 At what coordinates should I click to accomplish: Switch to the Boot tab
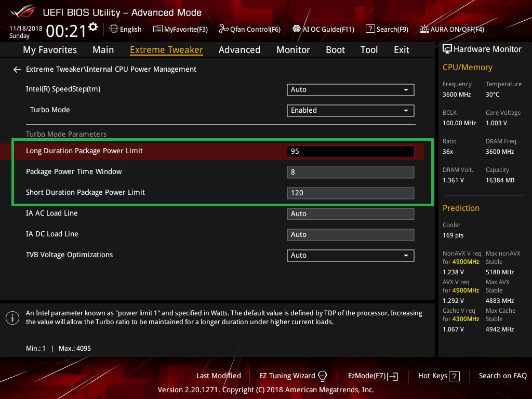[335, 50]
